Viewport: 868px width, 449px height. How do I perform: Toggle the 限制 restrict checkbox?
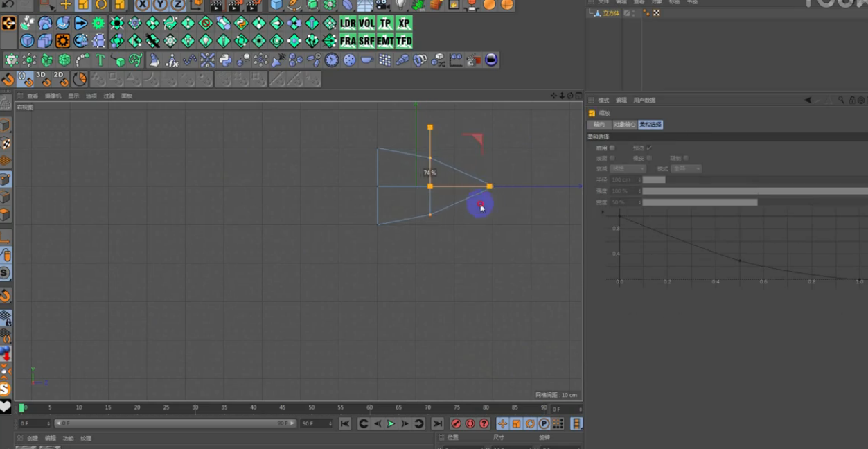685,158
